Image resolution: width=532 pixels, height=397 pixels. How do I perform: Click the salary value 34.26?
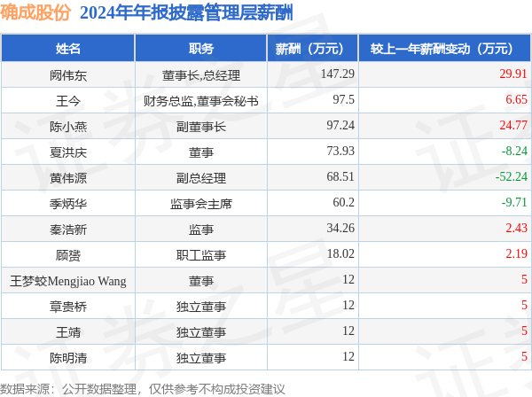pos(340,228)
